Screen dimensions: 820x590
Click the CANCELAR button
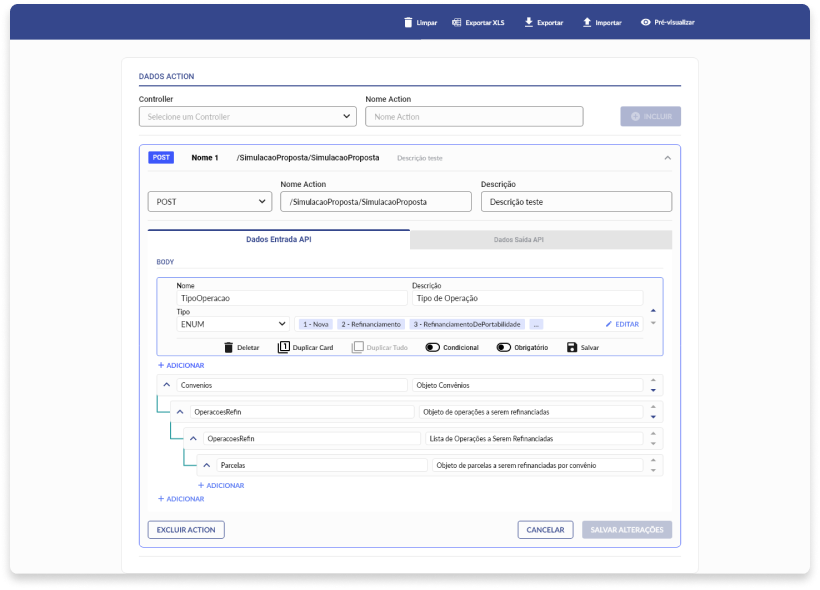[x=545, y=530]
